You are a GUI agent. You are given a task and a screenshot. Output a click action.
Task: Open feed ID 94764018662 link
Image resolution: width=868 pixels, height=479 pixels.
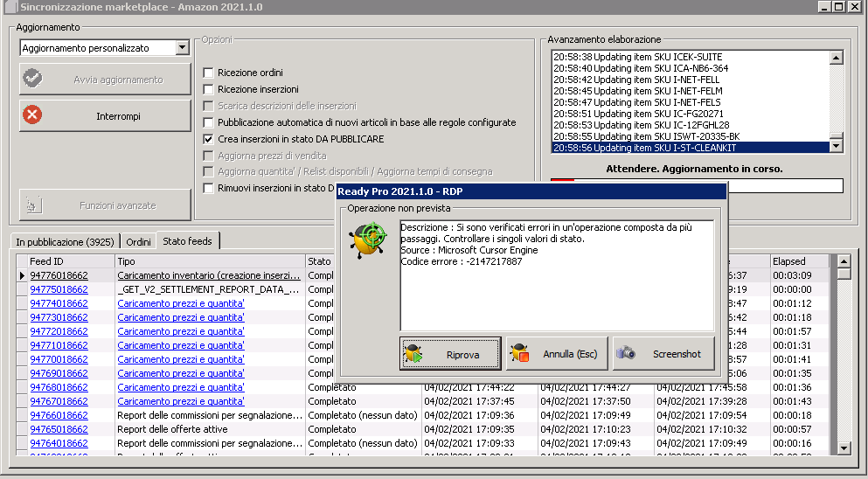[x=59, y=443]
